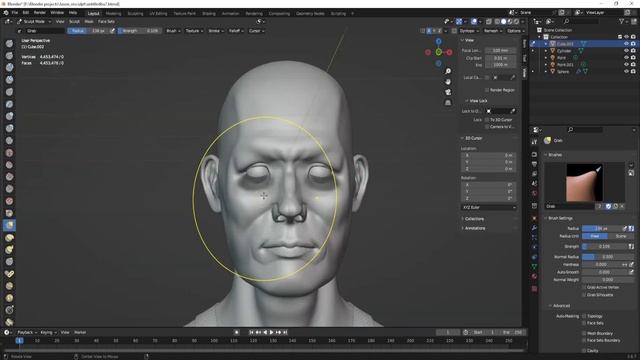Screen dimensions: 640x360
Task: Open the Modifiers wrench properties tab
Action: (x=534, y=228)
